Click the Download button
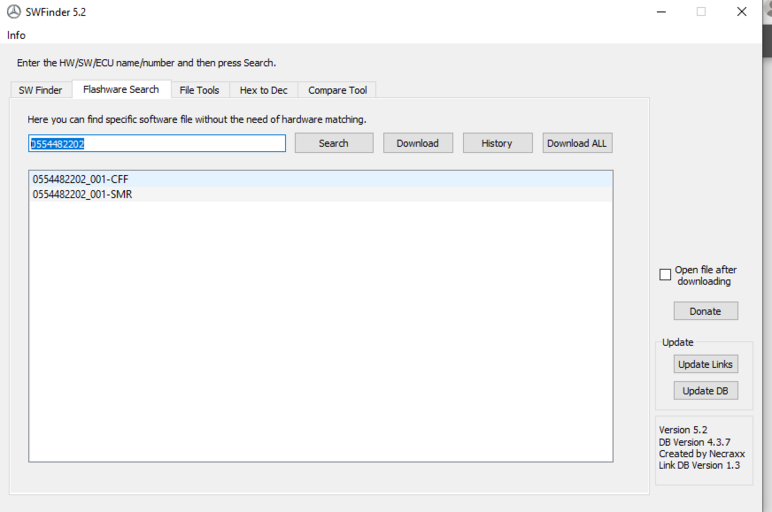772x512 pixels. point(417,143)
